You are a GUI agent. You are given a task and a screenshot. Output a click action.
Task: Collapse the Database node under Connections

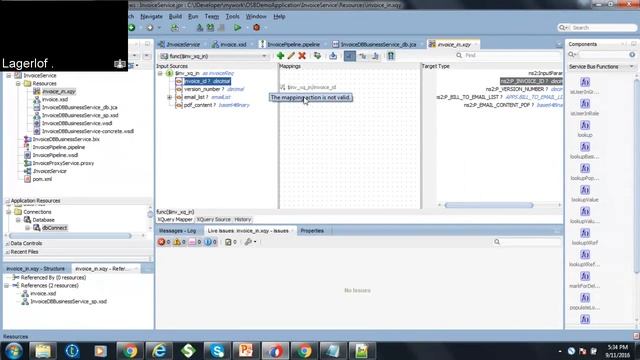click(x=18, y=220)
